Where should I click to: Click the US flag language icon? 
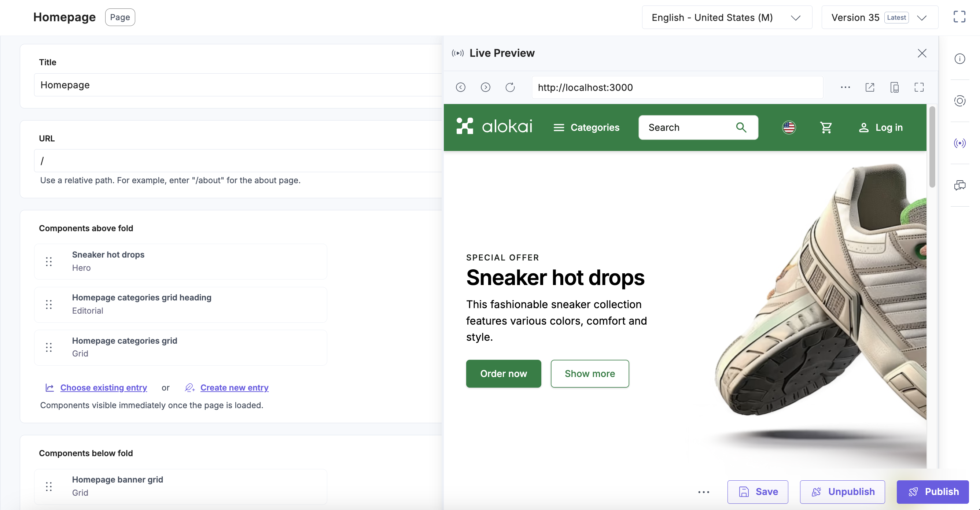789,127
